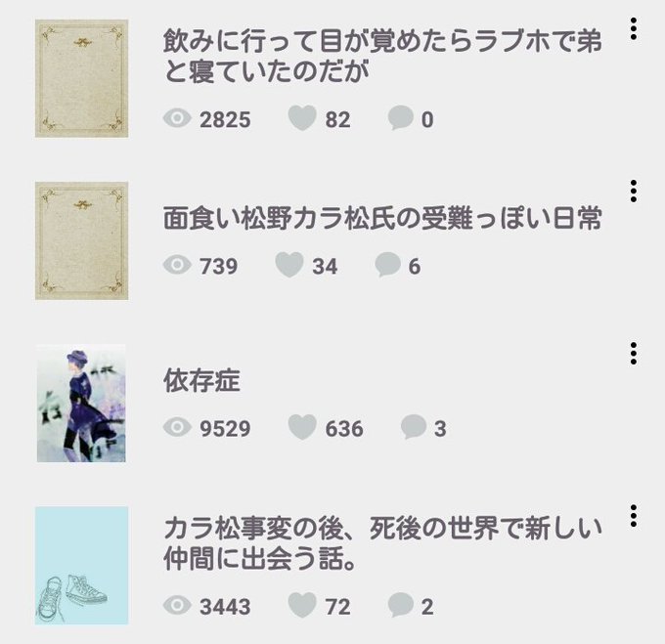Open the story 面食い松野カラ松氏の受難っぽい日常

click(382, 218)
